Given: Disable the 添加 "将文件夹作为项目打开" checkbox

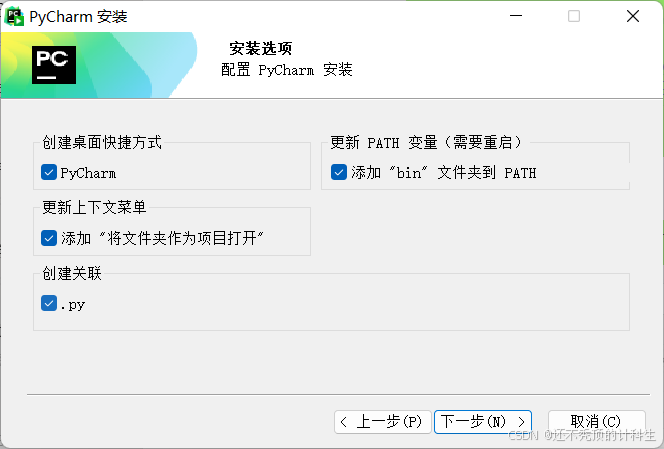Looking at the screenshot, I should [x=49, y=238].
